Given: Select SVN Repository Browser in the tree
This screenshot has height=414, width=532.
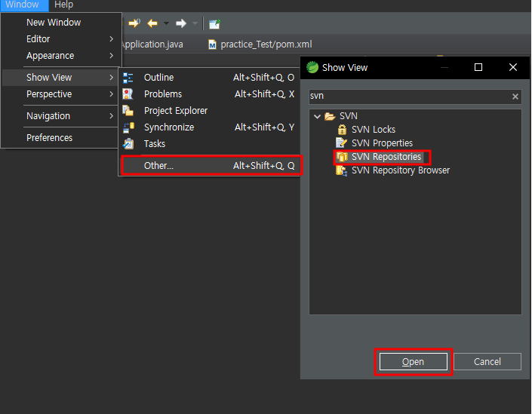Looking at the screenshot, I should click(401, 170).
